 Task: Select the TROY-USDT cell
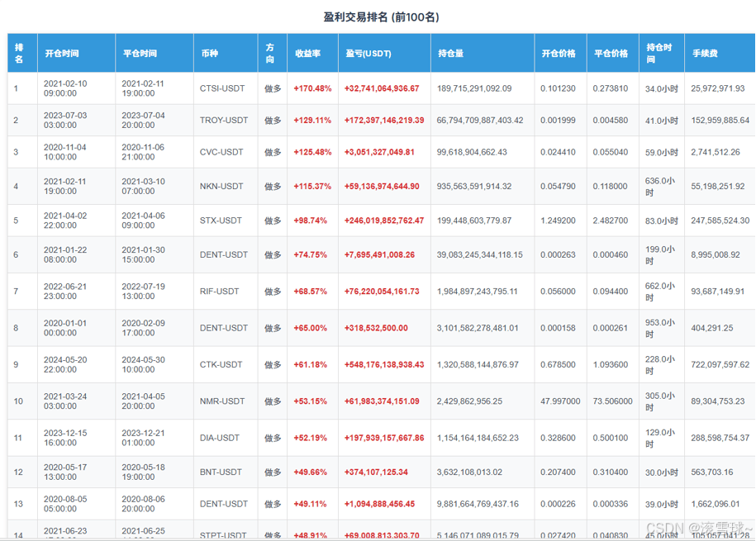(x=224, y=121)
